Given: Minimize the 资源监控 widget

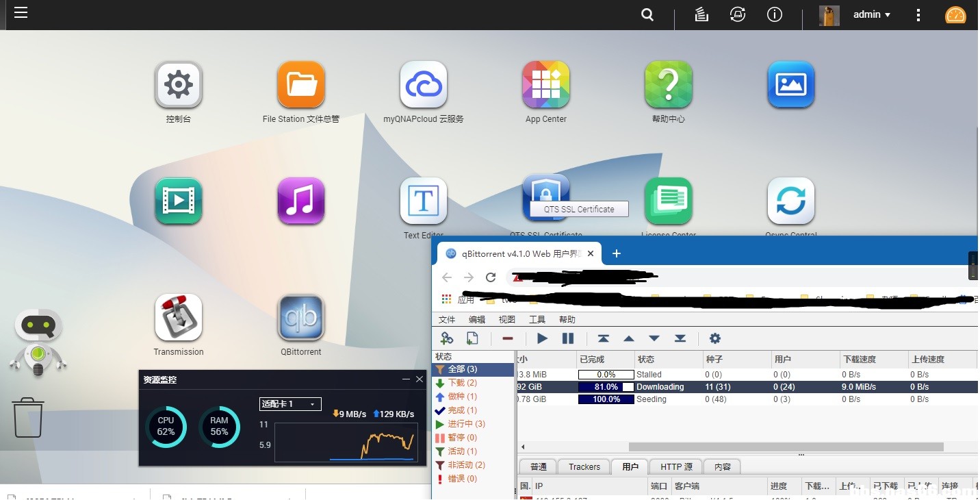Looking at the screenshot, I should (406, 379).
